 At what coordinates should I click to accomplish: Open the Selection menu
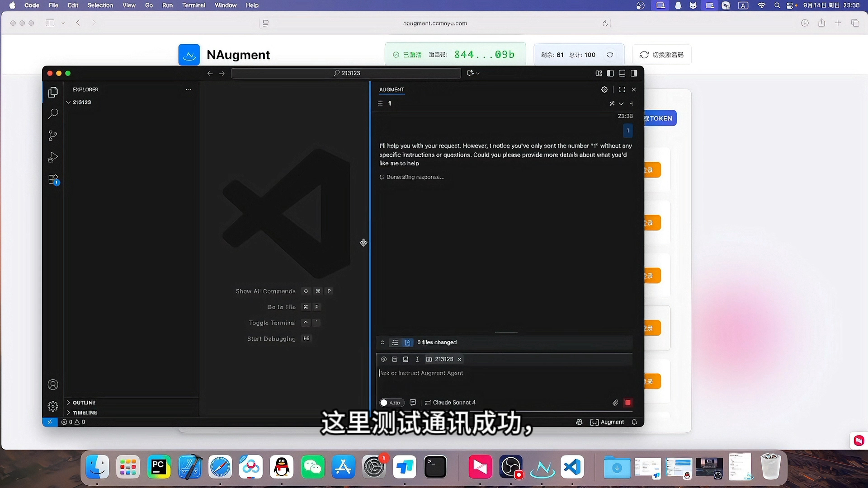100,5
